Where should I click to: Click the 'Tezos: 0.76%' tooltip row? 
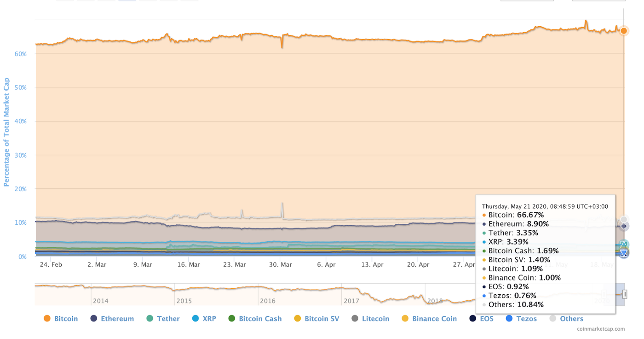tap(508, 296)
